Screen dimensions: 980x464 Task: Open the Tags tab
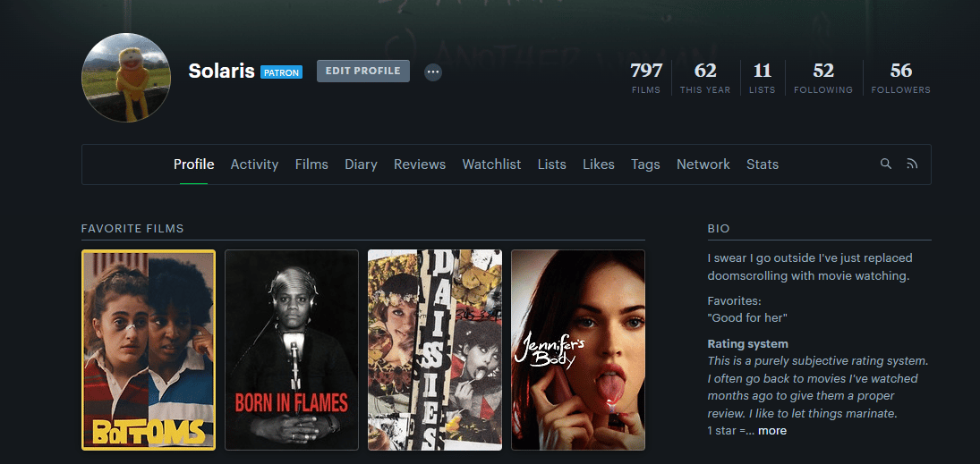tap(645, 165)
